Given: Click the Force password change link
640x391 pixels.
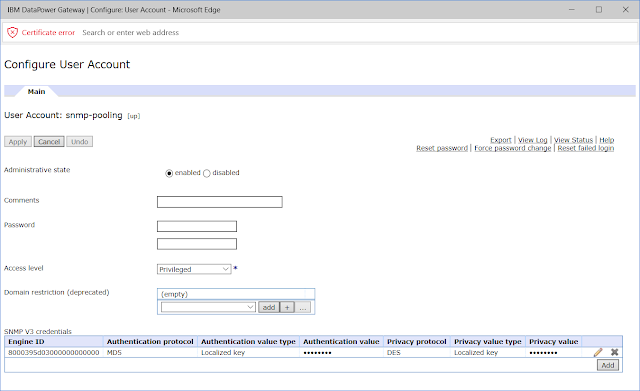Looking at the screenshot, I should [x=513, y=148].
